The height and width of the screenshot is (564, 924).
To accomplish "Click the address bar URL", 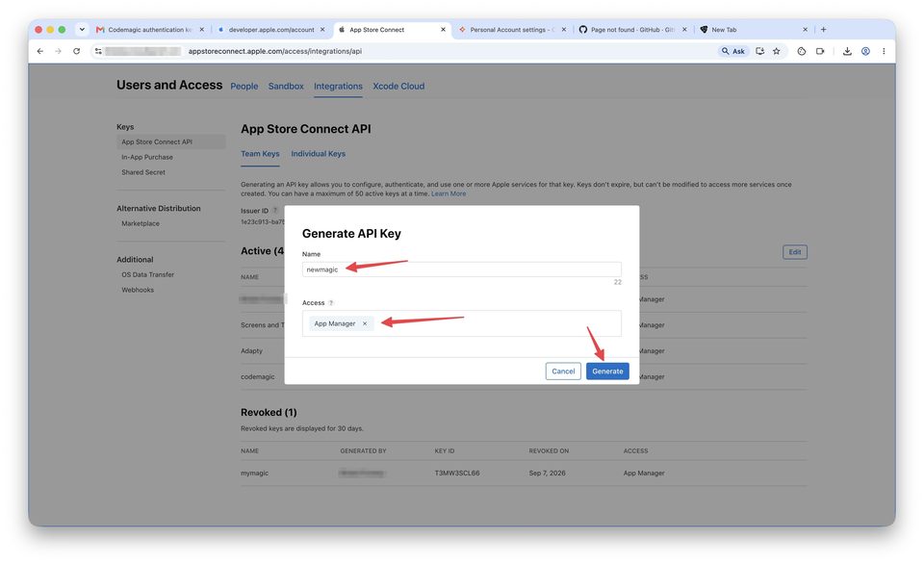I will [x=274, y=51].
